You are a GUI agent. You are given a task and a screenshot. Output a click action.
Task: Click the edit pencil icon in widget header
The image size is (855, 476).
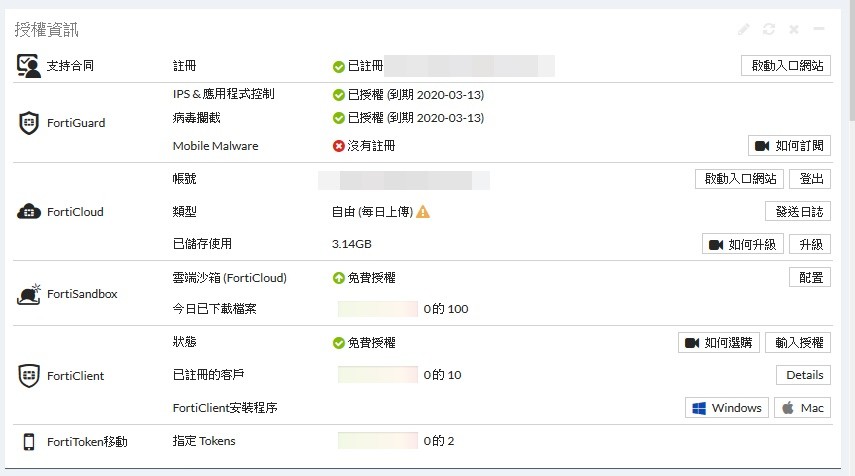pyautogui.click(x=744, y=29)
